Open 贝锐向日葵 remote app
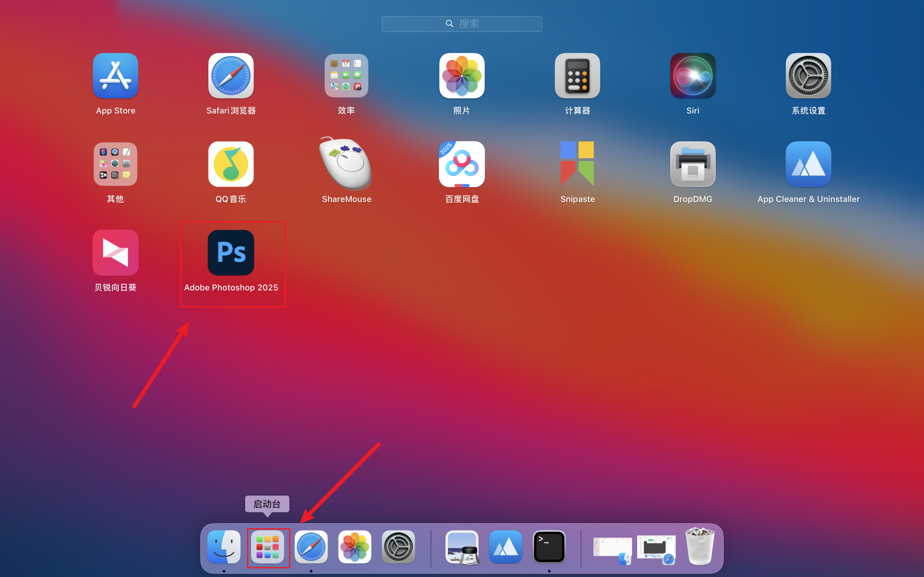924x577 pixels. pos(115,253)
